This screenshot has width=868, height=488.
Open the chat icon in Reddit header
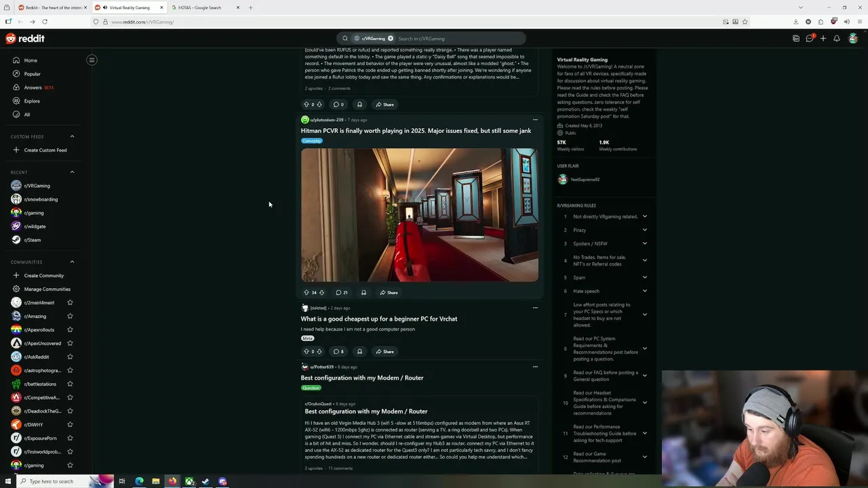tap(810, 39)
